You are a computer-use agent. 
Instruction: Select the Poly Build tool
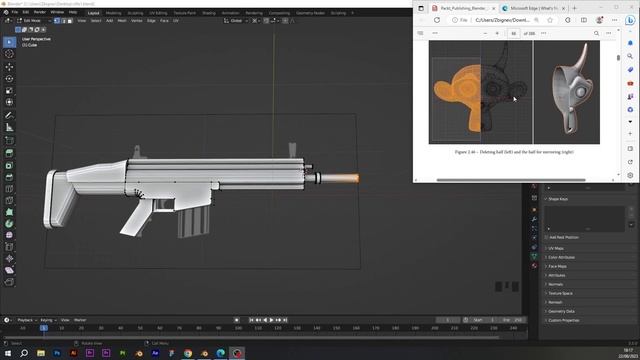[9, 212]
